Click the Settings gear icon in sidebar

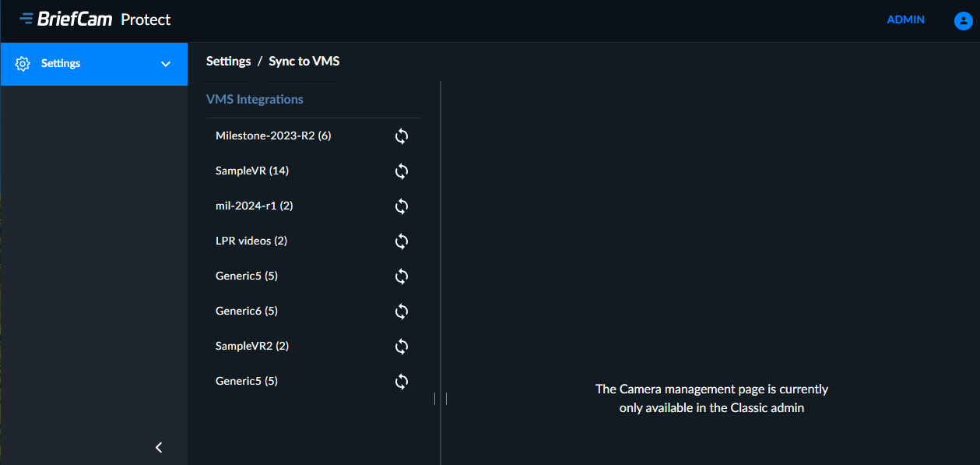tap(23, 64)
